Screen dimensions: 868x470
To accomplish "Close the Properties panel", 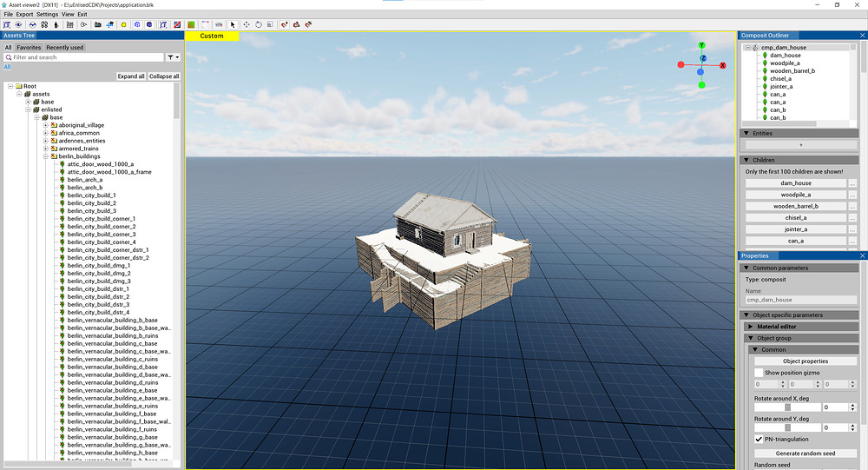I will coord(863,255).
